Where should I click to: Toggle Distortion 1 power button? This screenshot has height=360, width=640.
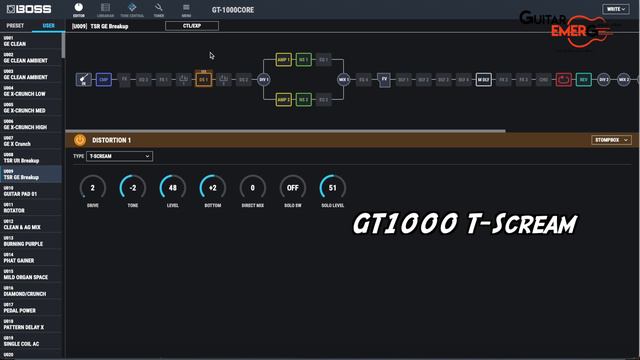point(80,140)
